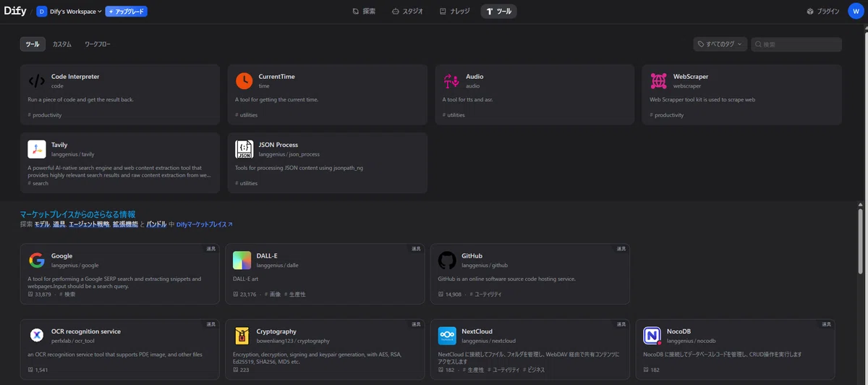
Task: Click the CurrentTime clock icon
Action: point(244,81)
